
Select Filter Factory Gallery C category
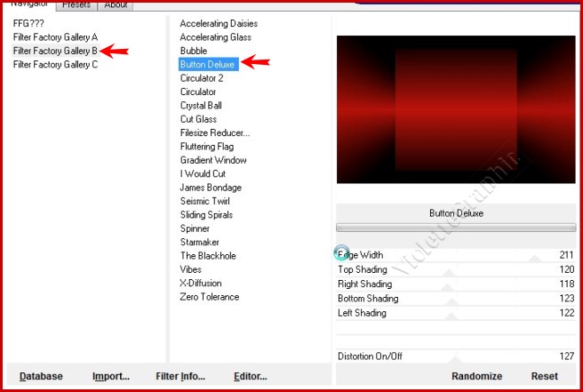tap(55, 64)
